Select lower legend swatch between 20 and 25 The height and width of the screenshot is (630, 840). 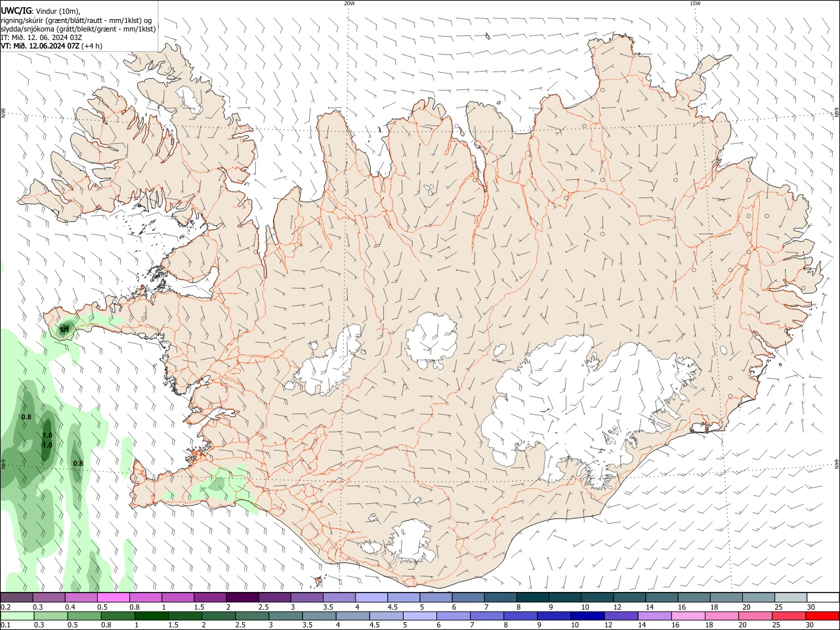tap(755, 616)
